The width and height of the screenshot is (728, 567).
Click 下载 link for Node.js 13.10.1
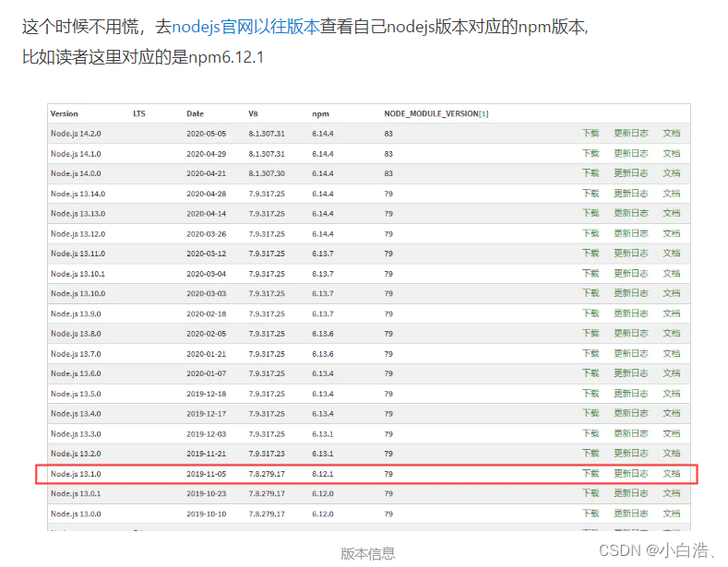coord(591,274)
